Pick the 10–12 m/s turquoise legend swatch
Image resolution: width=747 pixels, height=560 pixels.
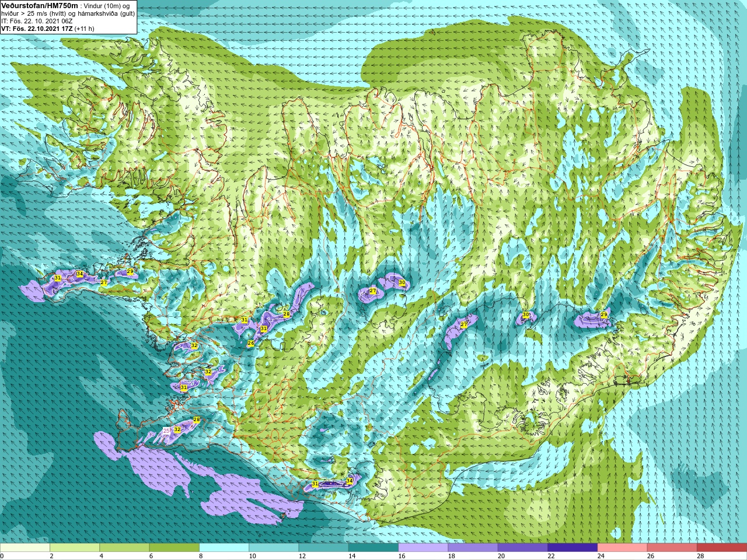(x=274, y=548)
